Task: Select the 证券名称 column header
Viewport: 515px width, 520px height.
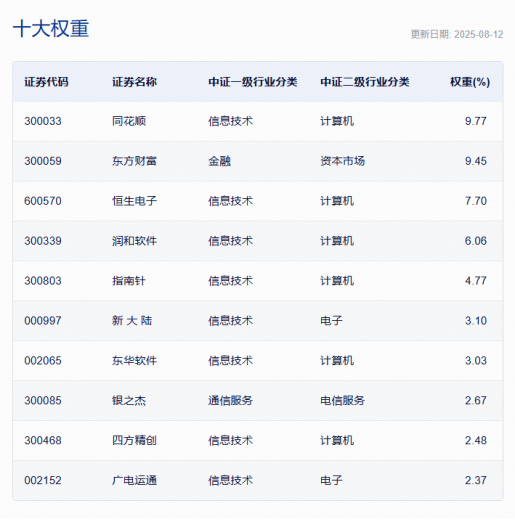Action: coord(134,82)
